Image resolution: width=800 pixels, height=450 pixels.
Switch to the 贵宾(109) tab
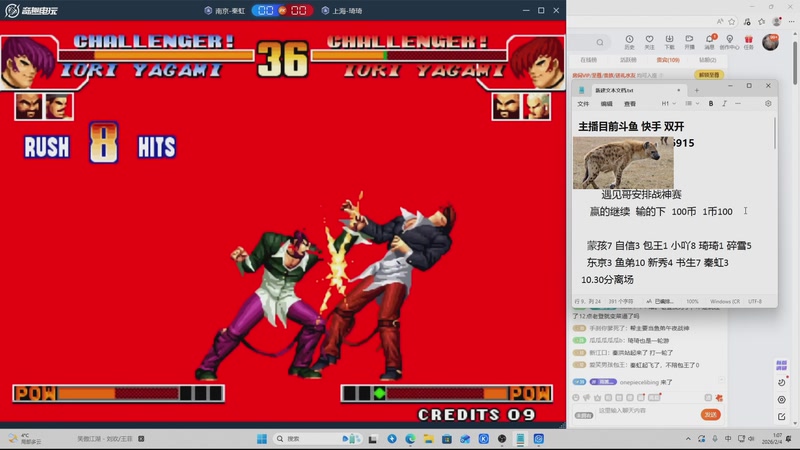tap(668, 60)
